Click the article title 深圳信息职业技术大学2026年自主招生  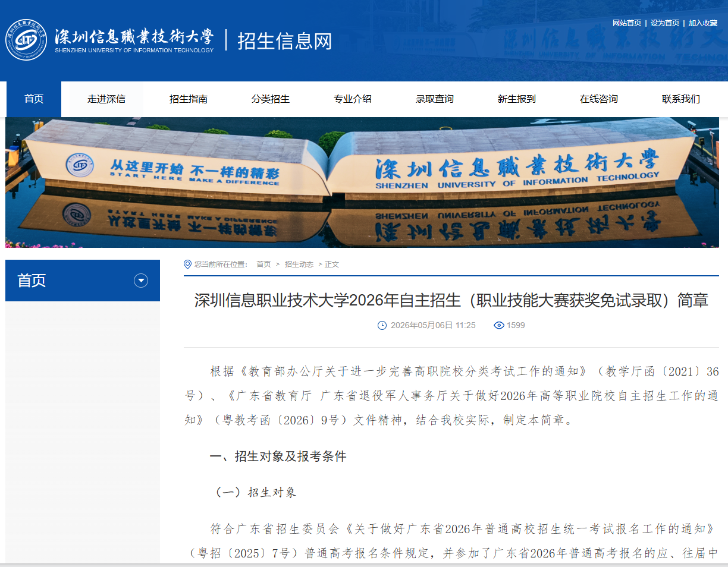pyautogui.click(x=451, y=300)
